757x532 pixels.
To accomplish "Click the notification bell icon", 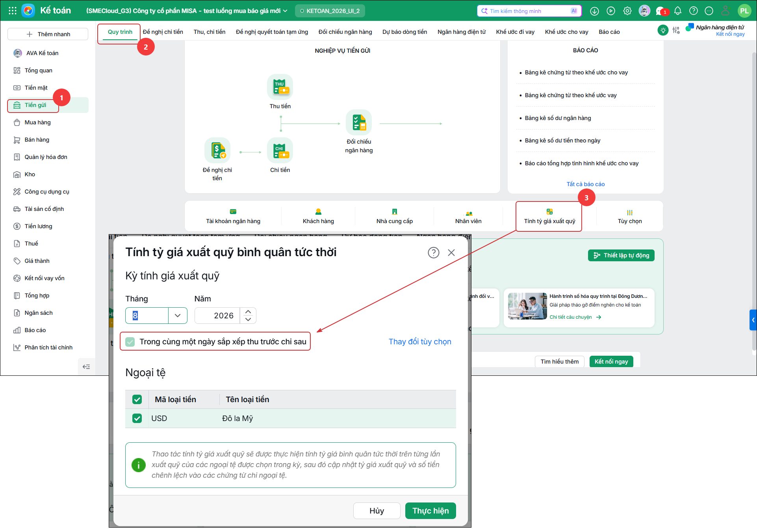I will (x=677, y=11).
